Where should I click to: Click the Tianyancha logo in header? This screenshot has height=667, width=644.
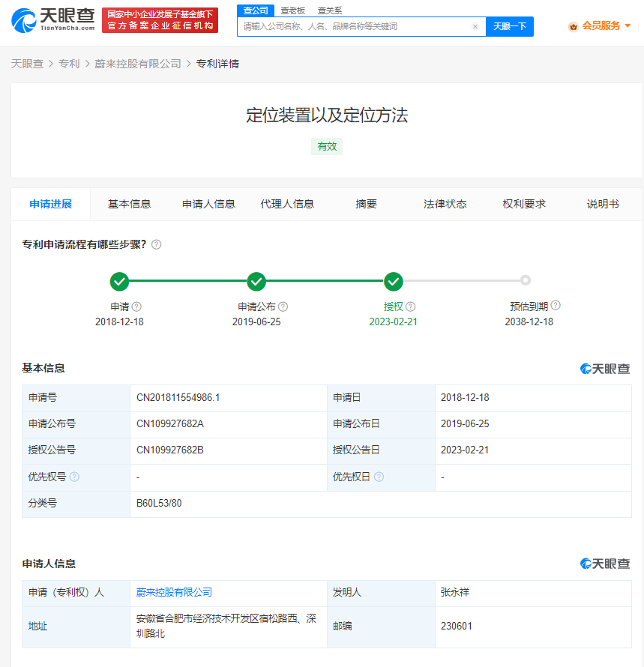coord(53,20)
